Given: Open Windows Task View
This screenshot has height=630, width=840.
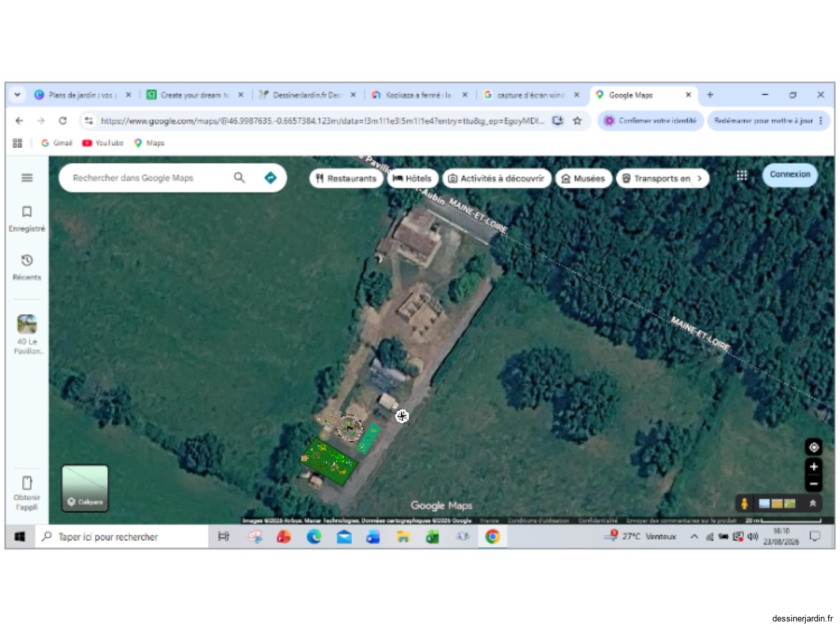Looking at the screenshot, I should [x=223, y=537].
